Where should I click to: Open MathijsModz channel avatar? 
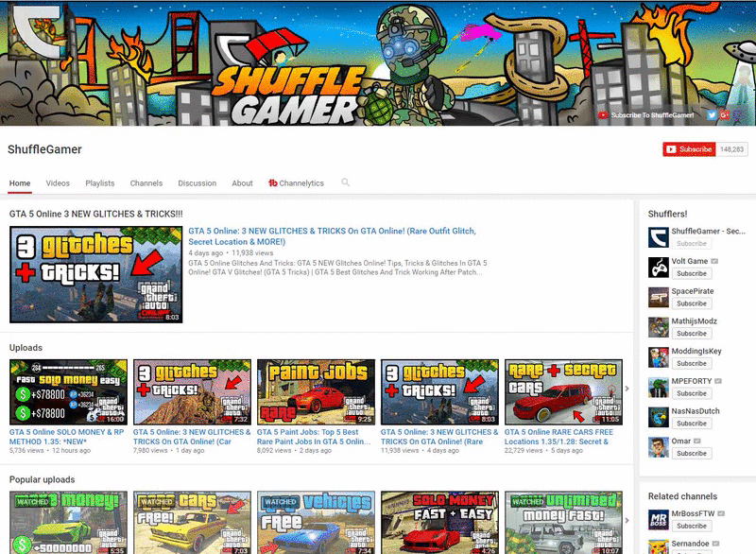[x=658, y=327]
